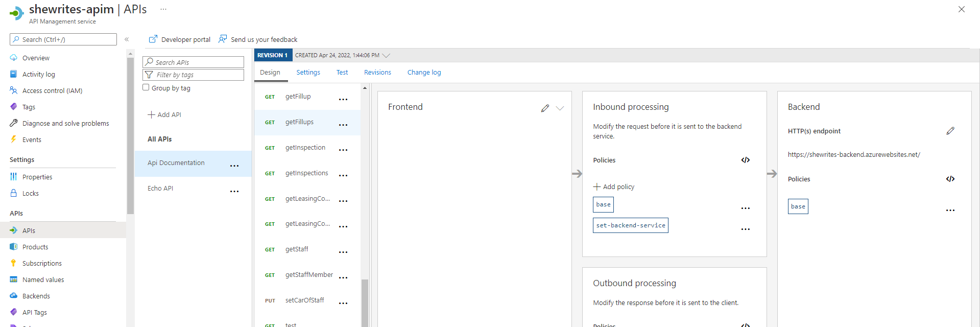Image resolution: width=980 pixels, height=327 pixels.
Task: Collapse the left sidebar menu
Action: pos(127,39)
